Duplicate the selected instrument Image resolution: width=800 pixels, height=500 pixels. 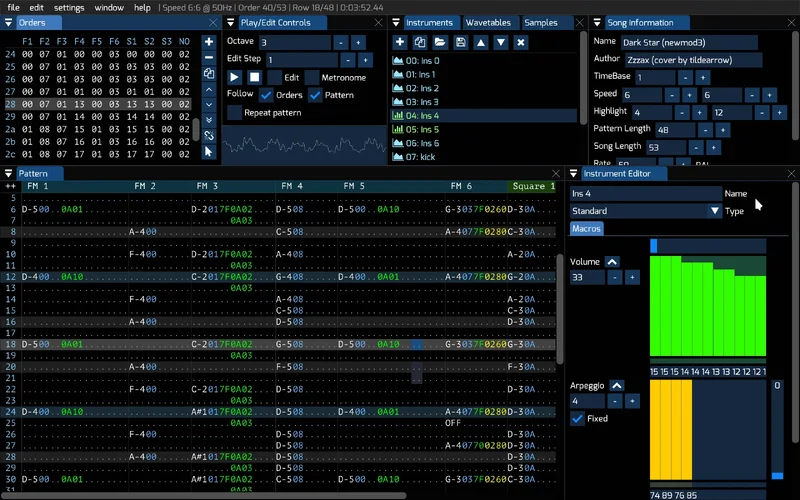click(x=420, y=42)
